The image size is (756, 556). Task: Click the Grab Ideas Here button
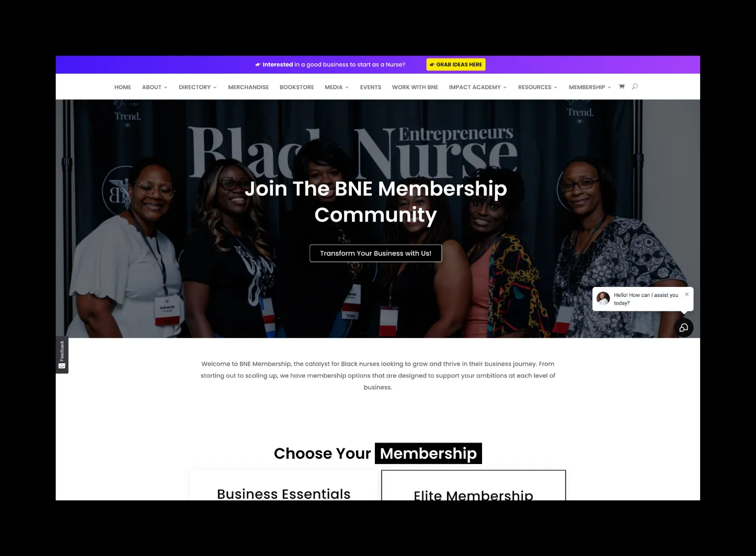456,65
